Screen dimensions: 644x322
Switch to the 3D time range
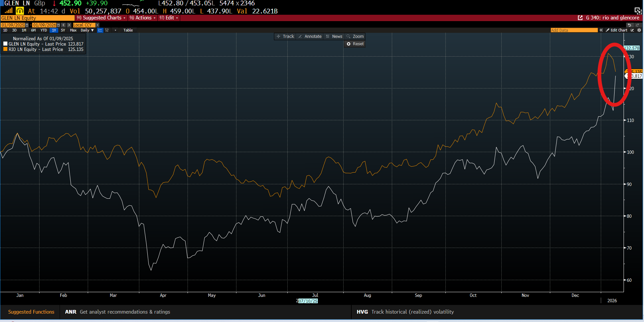[x=14, y=30]
